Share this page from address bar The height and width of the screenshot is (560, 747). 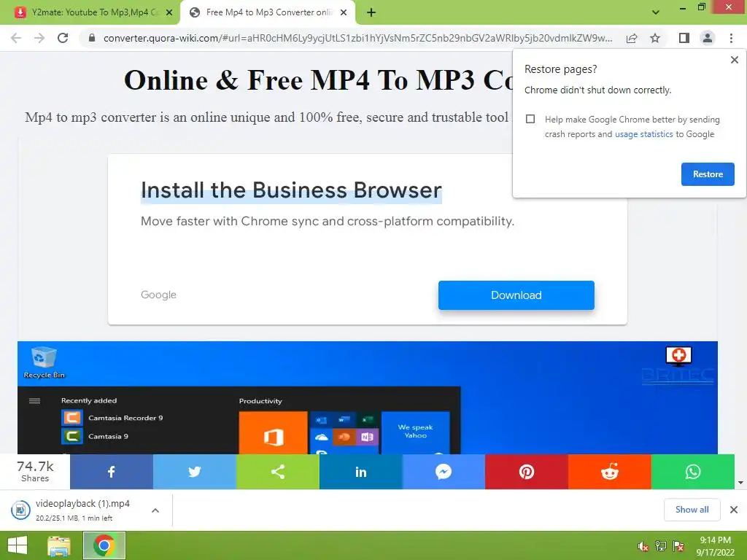point(632,38)
